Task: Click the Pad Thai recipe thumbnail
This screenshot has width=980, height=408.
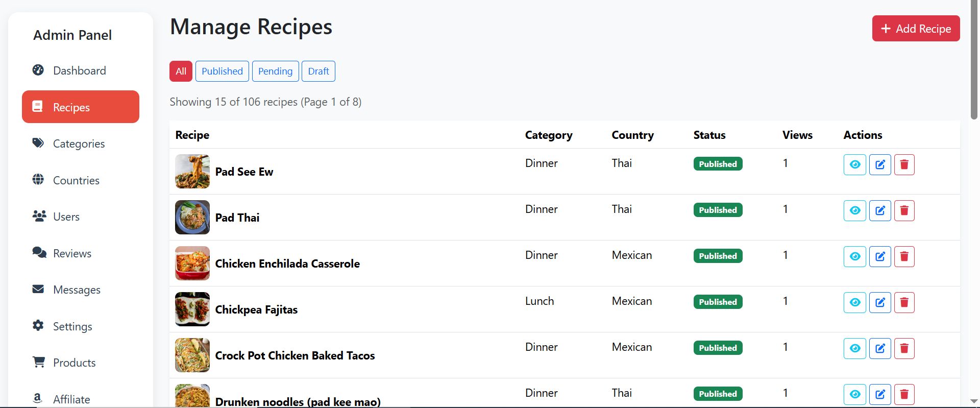Action: click(192, 217)
